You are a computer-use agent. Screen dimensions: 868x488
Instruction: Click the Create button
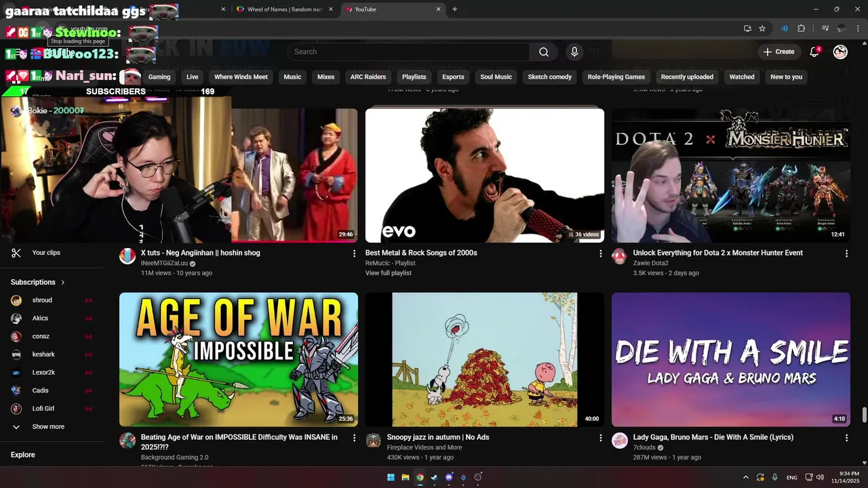[778, 52]
